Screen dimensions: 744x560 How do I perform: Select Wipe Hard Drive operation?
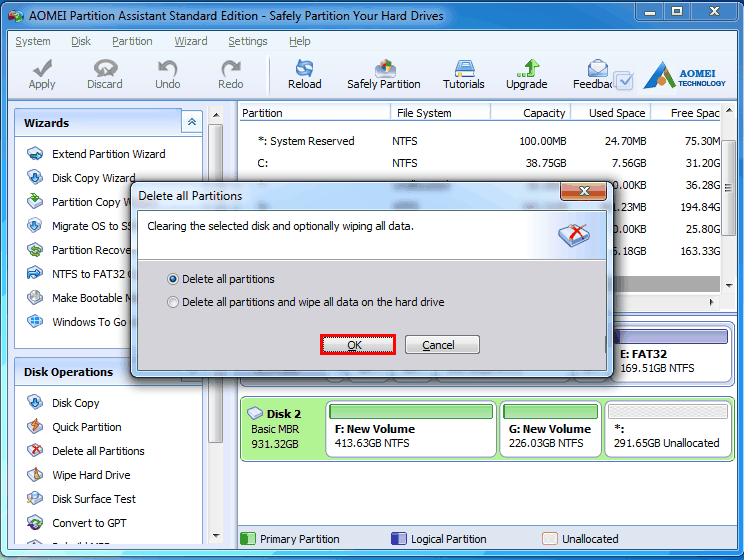(91, 475)
